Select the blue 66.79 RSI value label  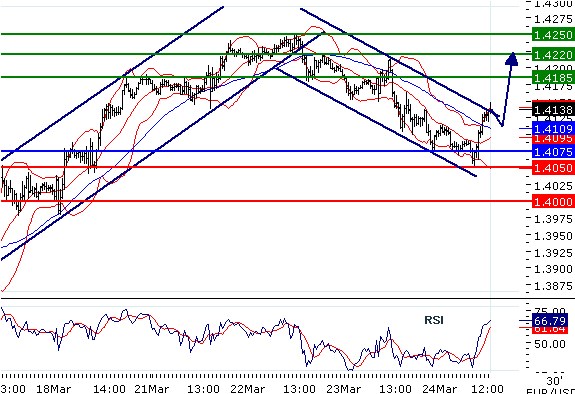550,321
